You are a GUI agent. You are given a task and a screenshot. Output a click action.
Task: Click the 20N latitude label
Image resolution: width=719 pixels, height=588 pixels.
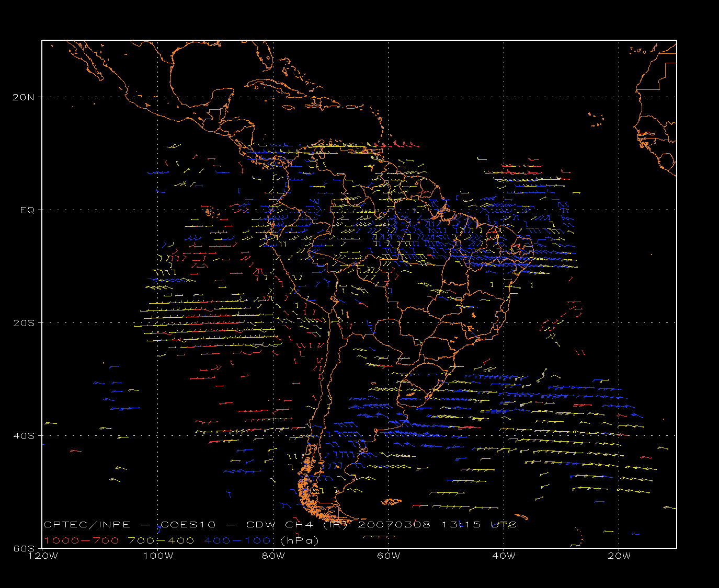(x=24, y=97)
